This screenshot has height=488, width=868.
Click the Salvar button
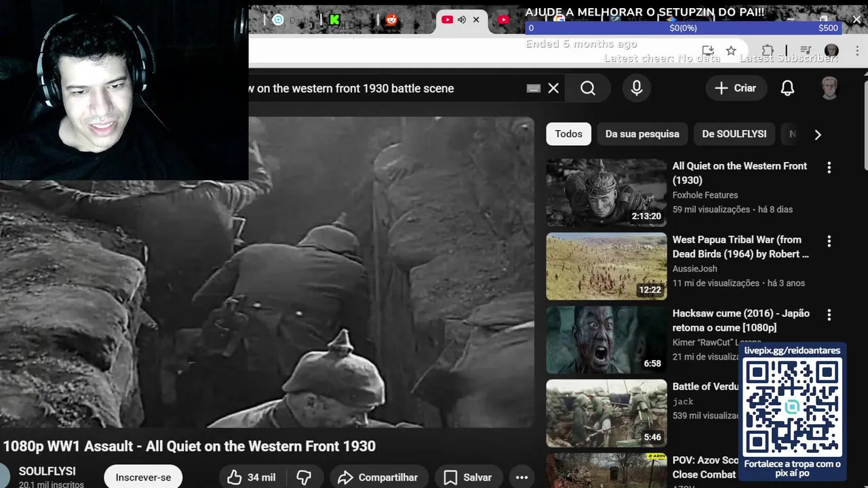(x=468, y=478)
